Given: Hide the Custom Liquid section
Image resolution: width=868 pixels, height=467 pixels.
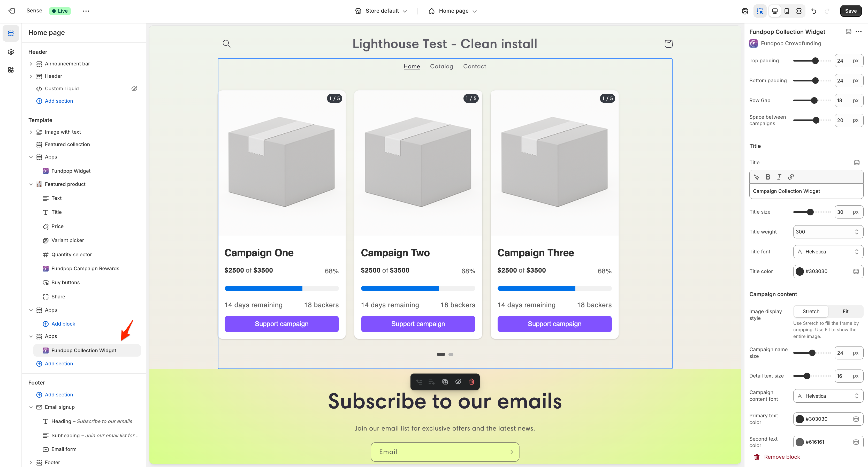Looking at the screenshot, I should coord(134,88).
